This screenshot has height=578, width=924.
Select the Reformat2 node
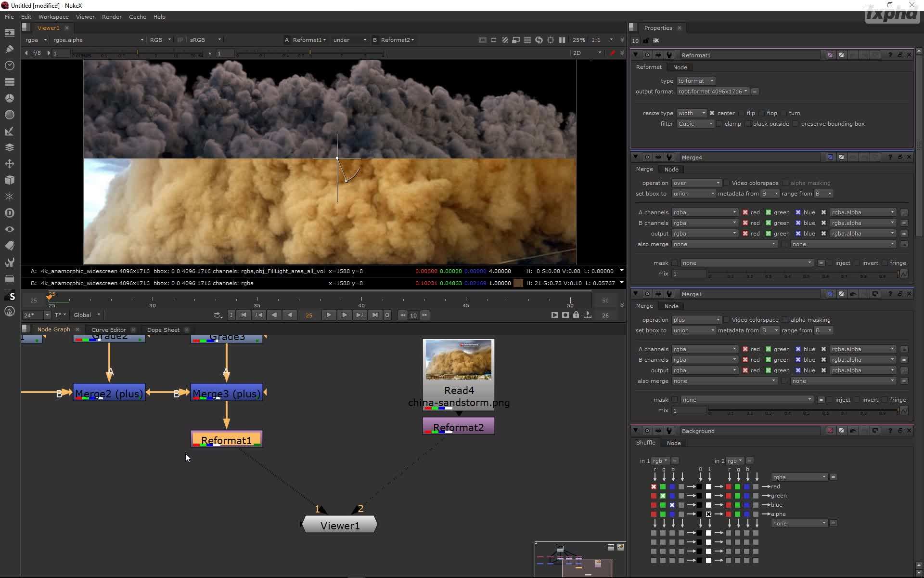(458, 427)
